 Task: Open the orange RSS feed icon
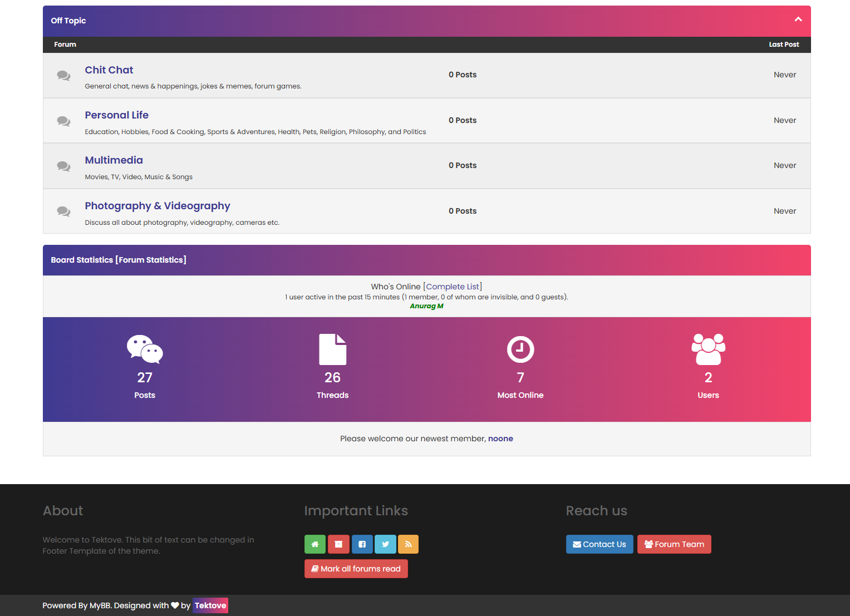(x=408, y=544)
